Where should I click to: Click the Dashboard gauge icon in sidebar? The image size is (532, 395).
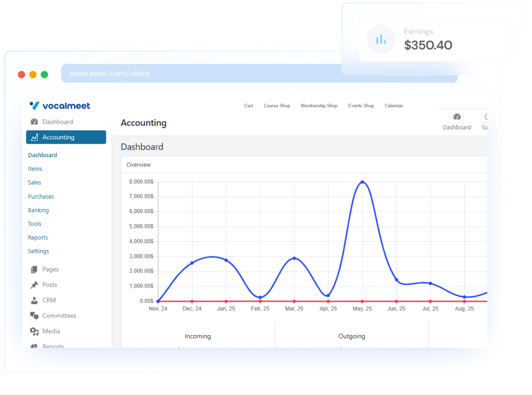pyautogui.click(x=34, y=122)
